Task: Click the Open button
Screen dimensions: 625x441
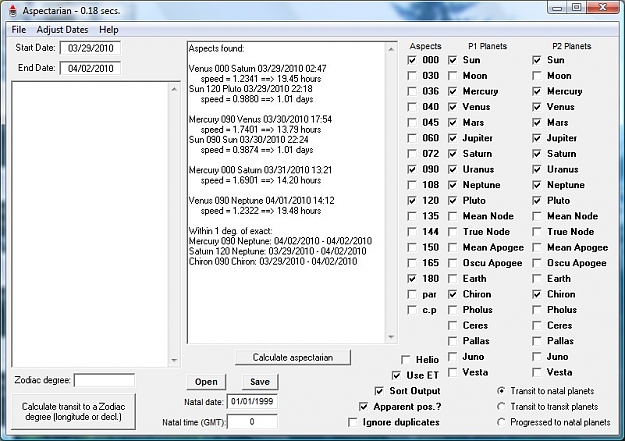Action: 206,382
